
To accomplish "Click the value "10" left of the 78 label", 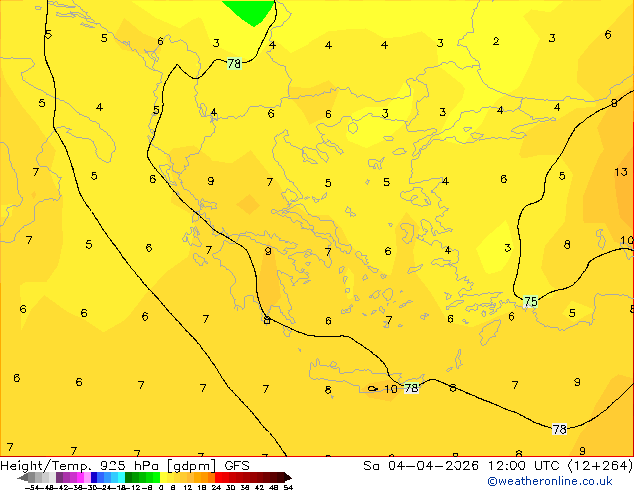I will [391, 389].
